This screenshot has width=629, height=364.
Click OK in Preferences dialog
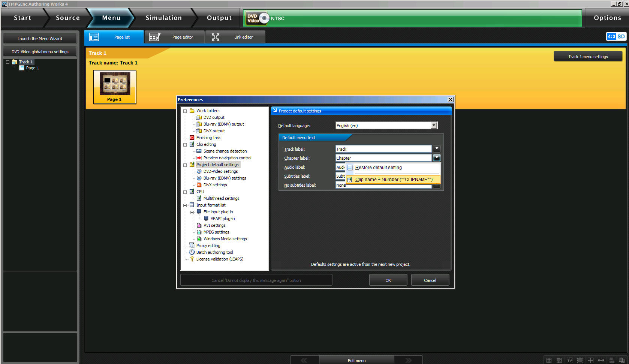[x=388, y=280]
